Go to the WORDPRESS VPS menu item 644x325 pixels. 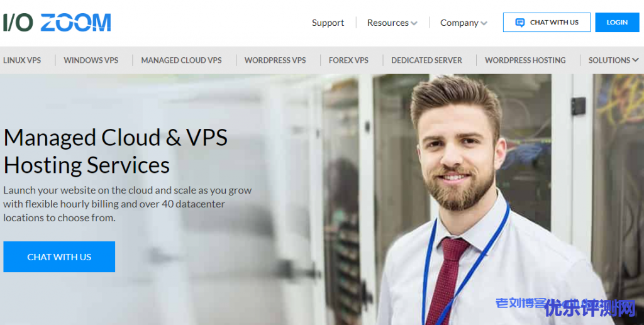coord(275,60)
